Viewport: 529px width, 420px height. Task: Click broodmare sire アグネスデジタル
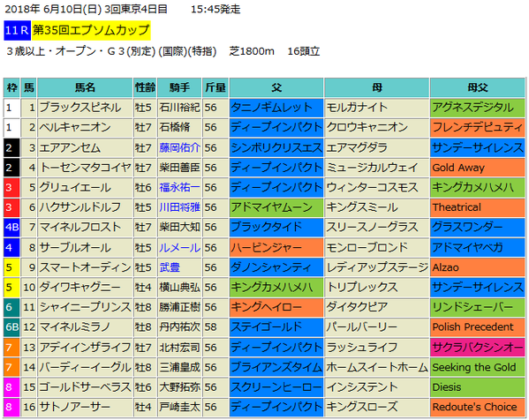coord(478,108)
